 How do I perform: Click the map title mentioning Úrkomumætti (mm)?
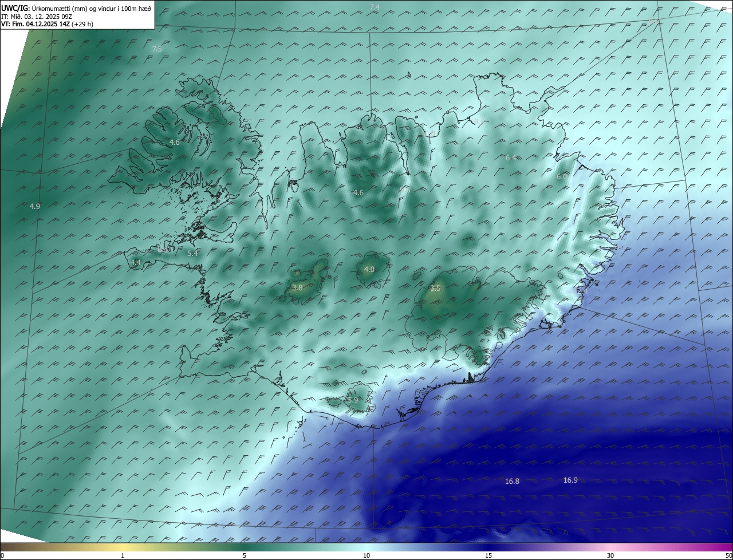coord(76,7)
